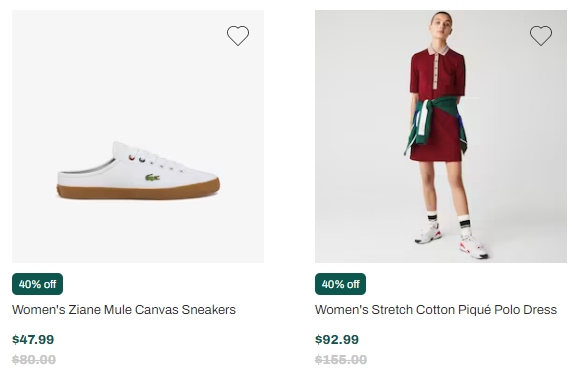Open Women's Stretch Cotton Piqué Polo Dress link

(436, 310)
